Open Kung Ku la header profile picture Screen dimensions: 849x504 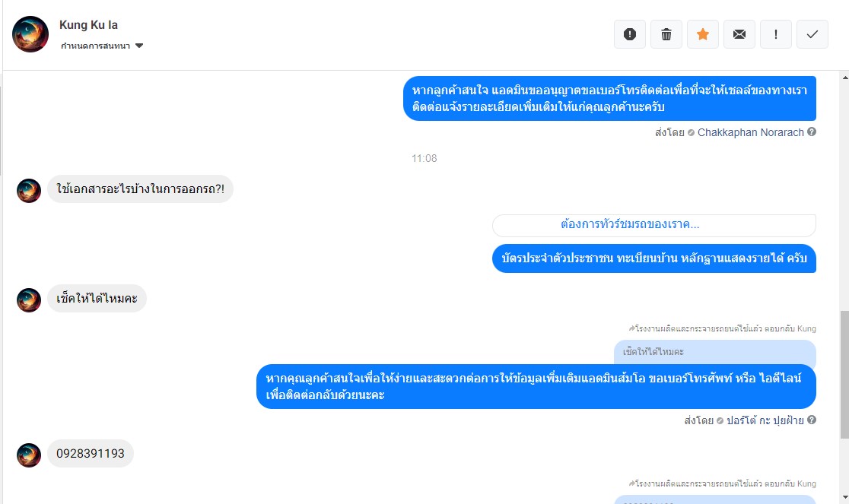point(30,34)
